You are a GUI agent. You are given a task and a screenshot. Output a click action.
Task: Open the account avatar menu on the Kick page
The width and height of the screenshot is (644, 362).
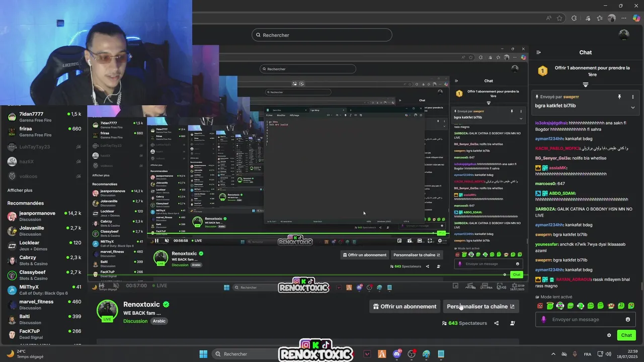pyautogui.click(x=624, y=35)
